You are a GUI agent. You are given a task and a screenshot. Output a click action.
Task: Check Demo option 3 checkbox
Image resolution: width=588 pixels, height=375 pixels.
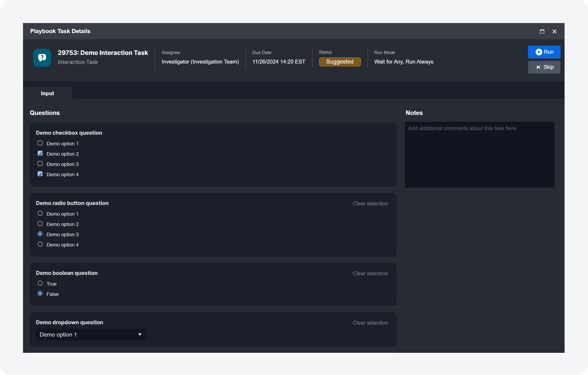tap(40, 164)
